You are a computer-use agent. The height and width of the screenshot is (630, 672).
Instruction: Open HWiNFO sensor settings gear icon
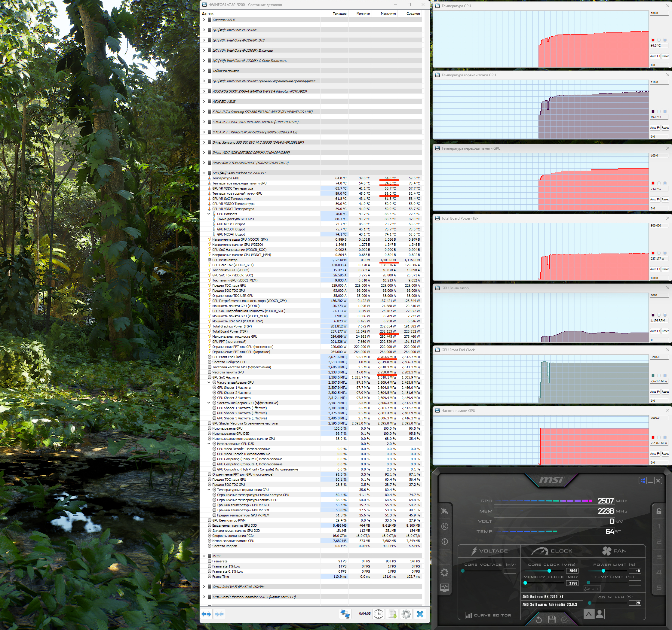click(406, 614)
